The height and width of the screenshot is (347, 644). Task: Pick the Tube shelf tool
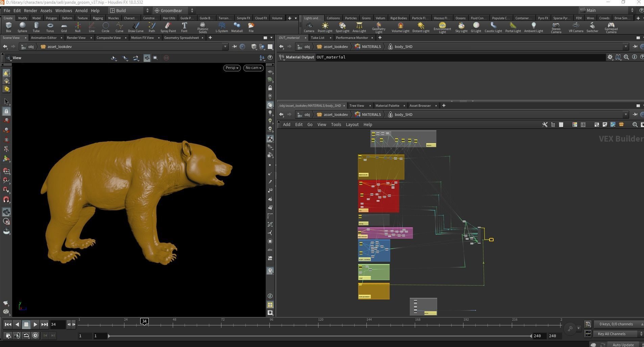click(36, 27)
